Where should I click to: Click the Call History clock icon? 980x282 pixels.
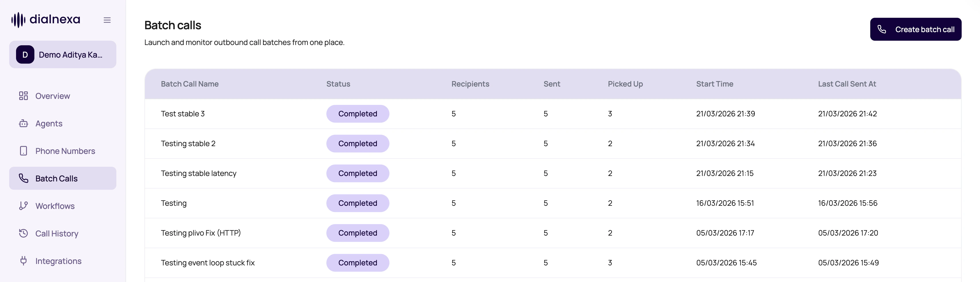[x=23, y=233]
